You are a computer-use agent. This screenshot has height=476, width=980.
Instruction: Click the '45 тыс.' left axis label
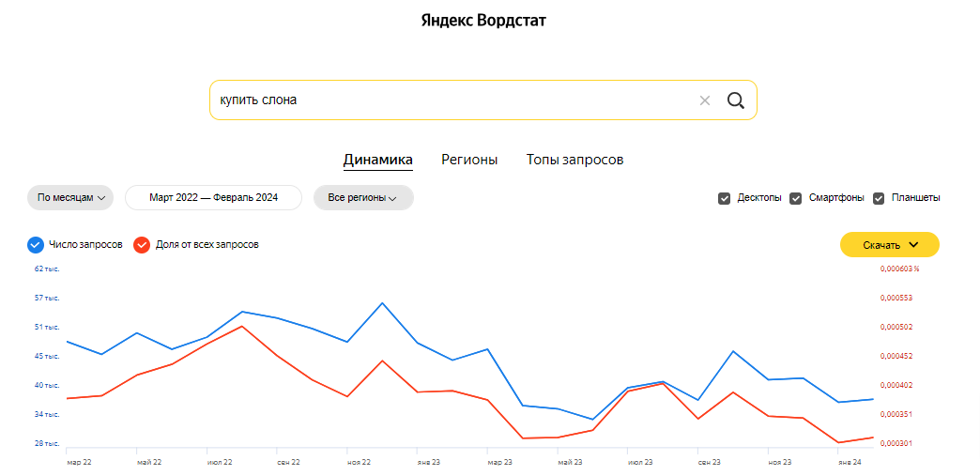(47, 356)
